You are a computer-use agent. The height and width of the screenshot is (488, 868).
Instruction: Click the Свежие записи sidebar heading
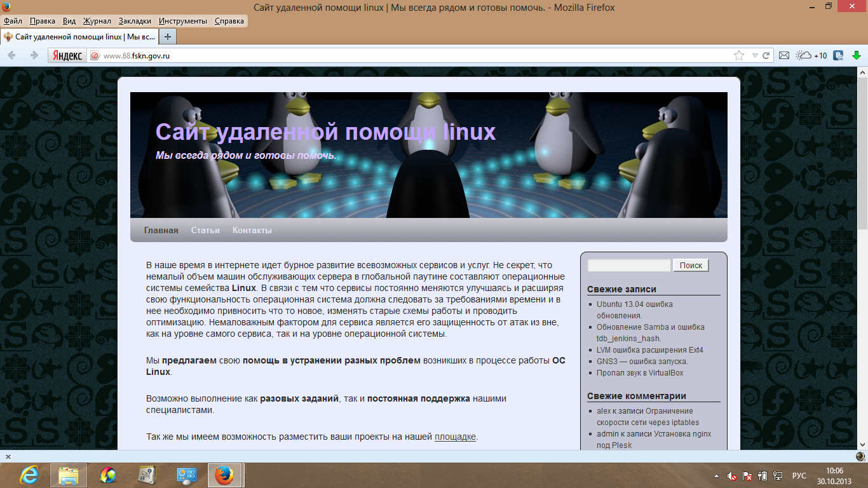(621, 289)
